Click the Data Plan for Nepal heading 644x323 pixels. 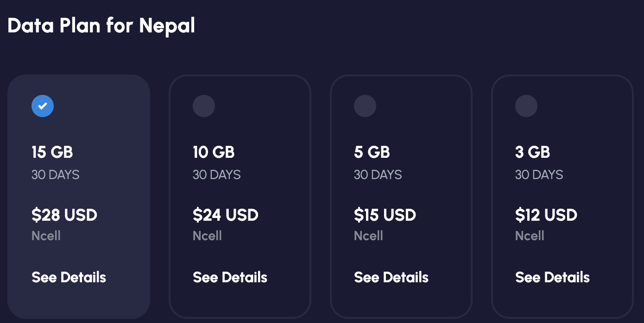pos(101,26)
